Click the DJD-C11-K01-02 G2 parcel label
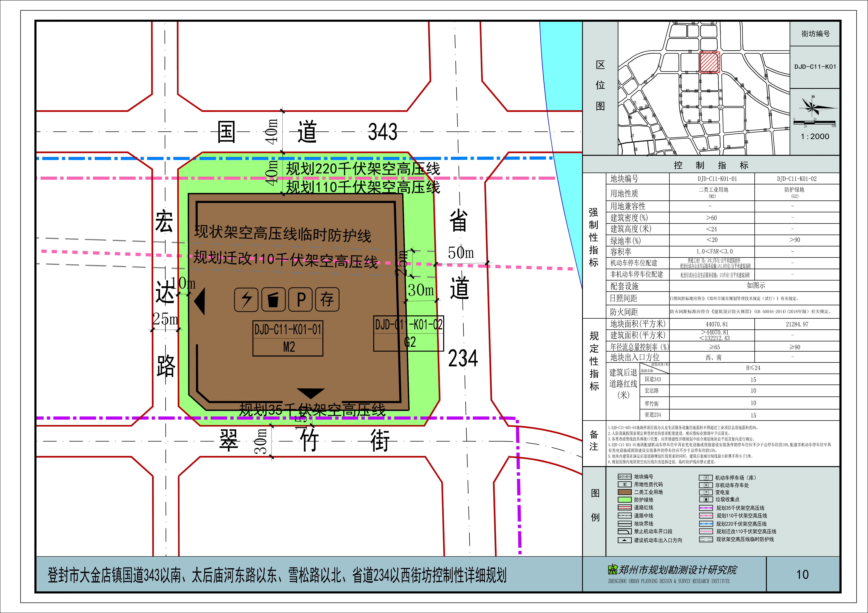Viewport: 868px width, 613px height. [408, 334]
